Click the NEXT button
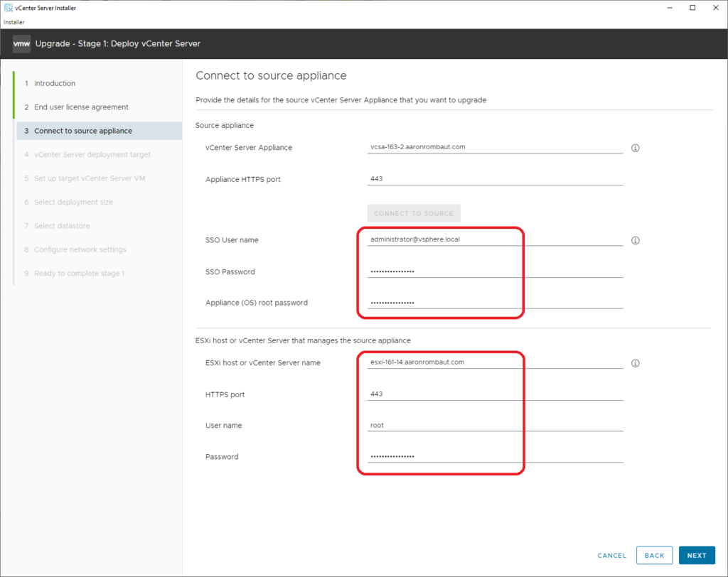The image size is (728, 577). tap(697, 556)
